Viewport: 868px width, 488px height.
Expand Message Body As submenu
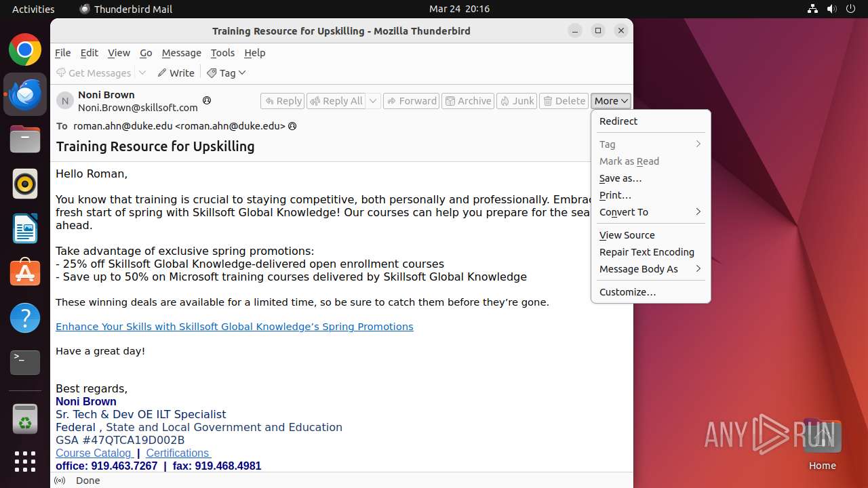coord(650,269)
